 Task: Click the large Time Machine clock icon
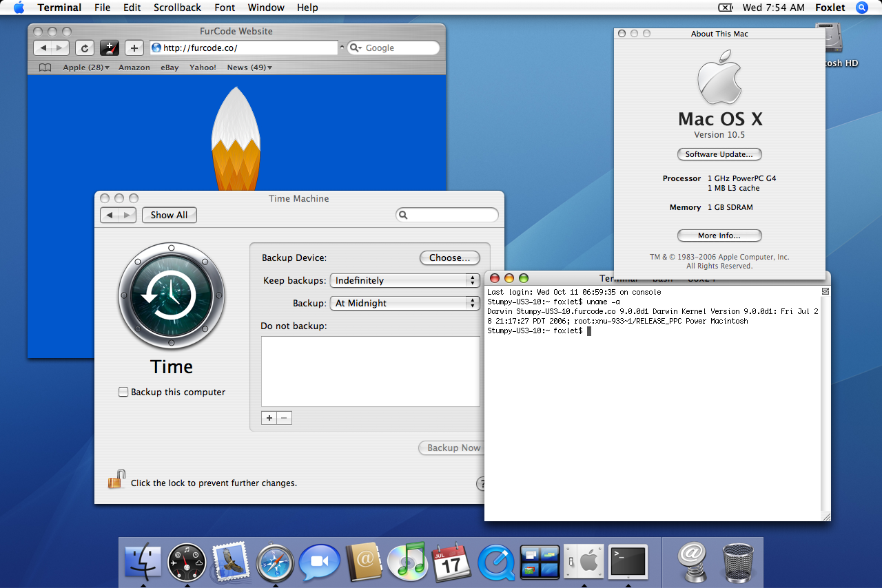pos(172,297)
